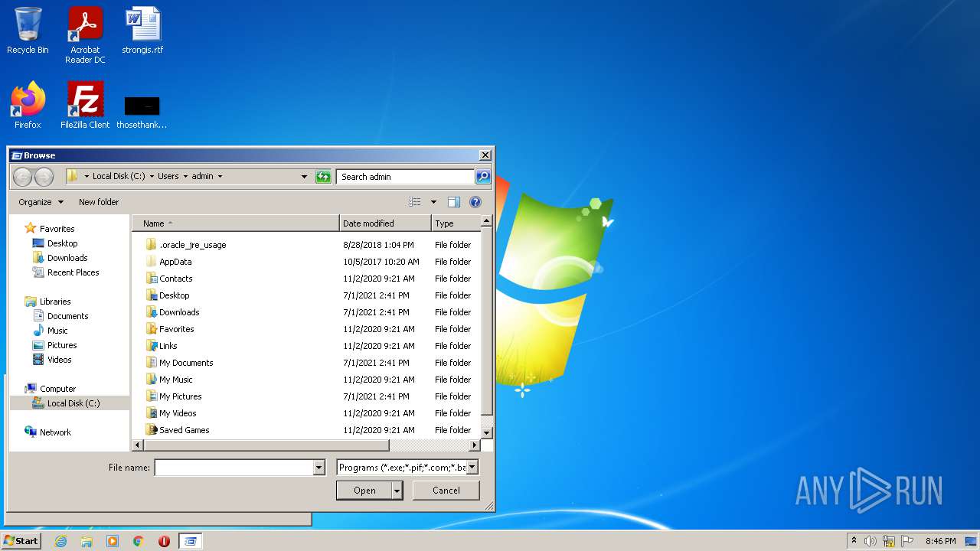This screenshot has width=980, height=551.
Task: Open view options dropdown arrow
Action: point(433,202)
